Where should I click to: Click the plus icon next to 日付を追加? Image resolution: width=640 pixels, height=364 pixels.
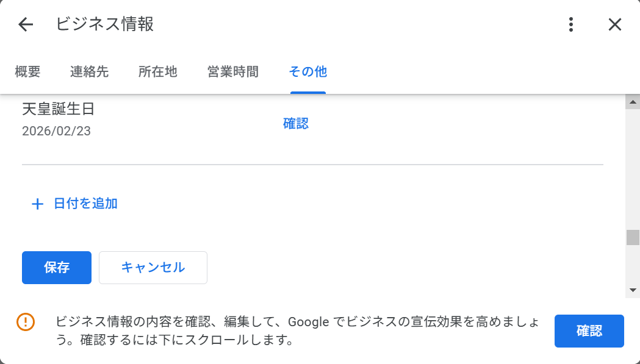(x=37, y=203)
